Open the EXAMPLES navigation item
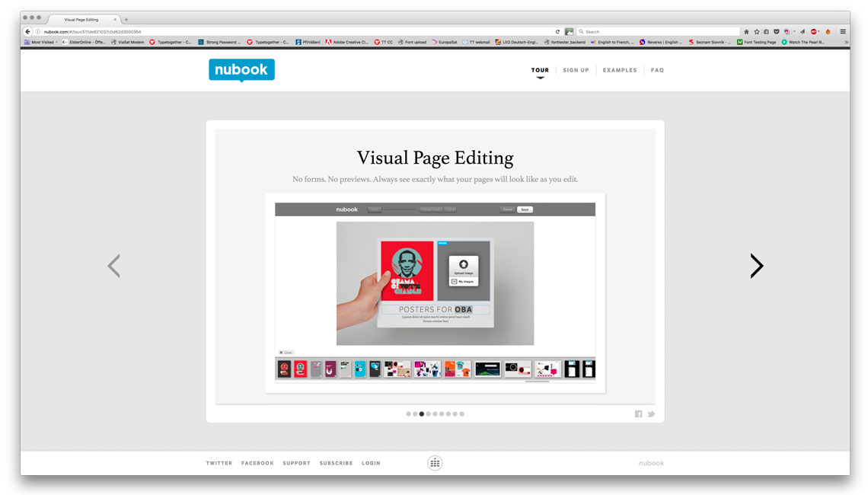 pyautogui.click(x=620, y=70)
